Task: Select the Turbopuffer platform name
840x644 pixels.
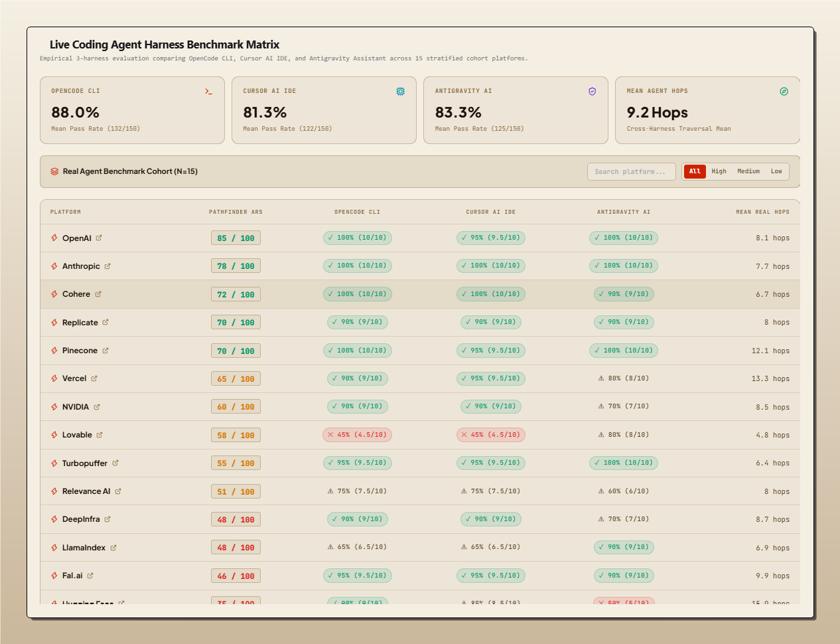Action: click(85, 463)
